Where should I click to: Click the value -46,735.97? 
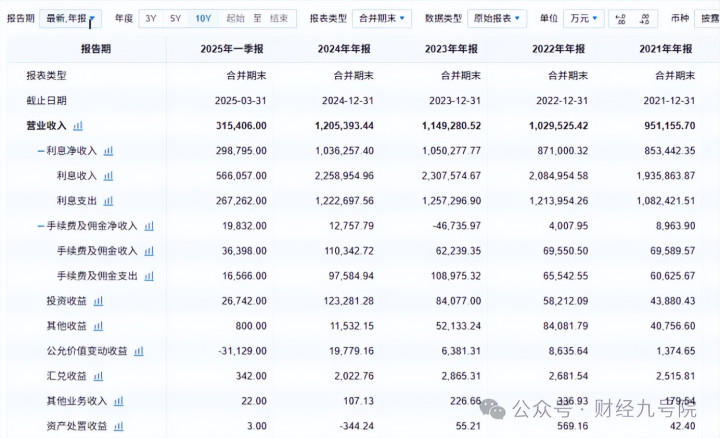[x=457, y=226]
